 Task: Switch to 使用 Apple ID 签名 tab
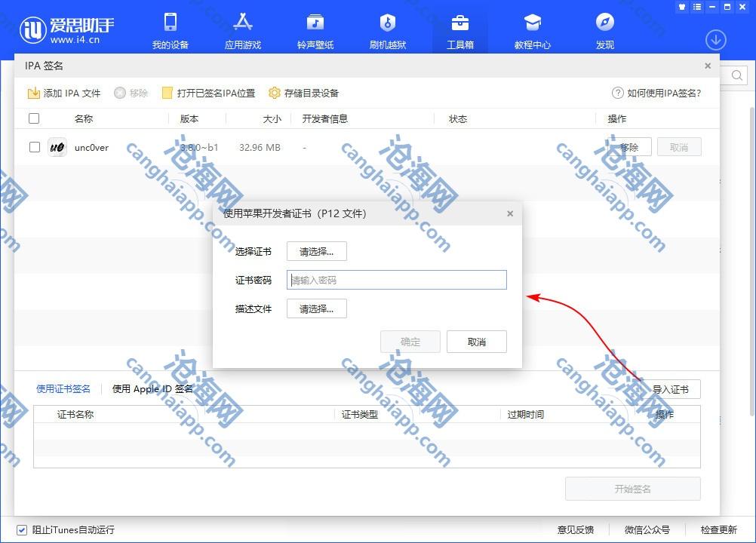click(152, 389)
